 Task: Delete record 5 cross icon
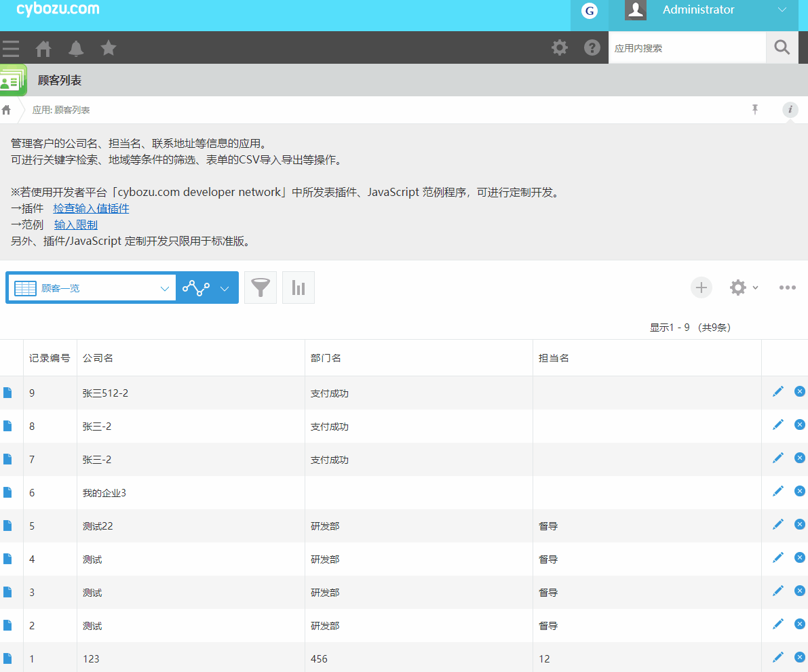(799, 525)
